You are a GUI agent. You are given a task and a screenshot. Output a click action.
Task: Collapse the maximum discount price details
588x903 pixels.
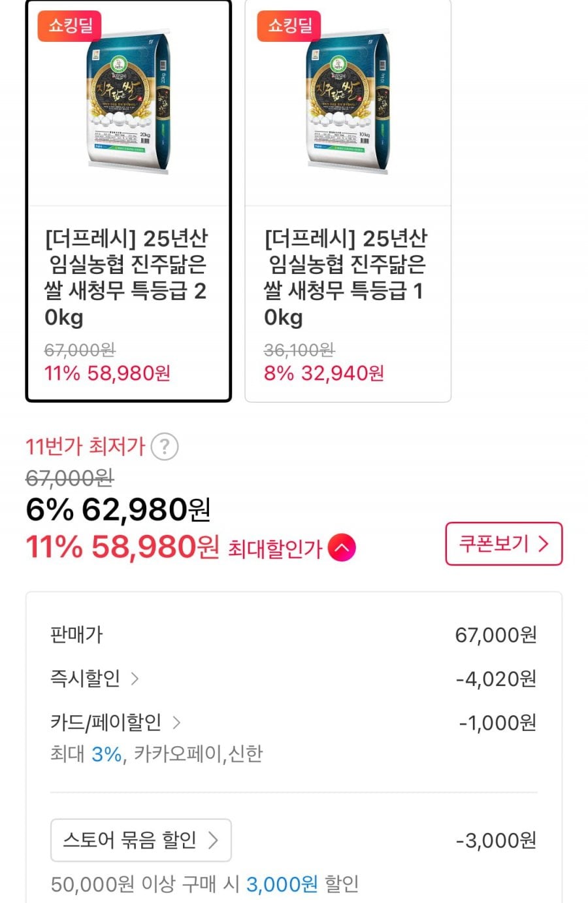point(342,548)
